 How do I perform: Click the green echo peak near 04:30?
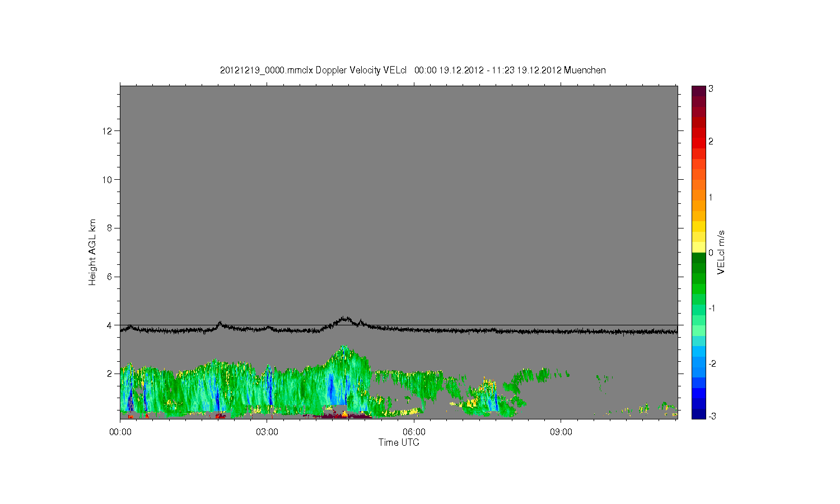343,348
